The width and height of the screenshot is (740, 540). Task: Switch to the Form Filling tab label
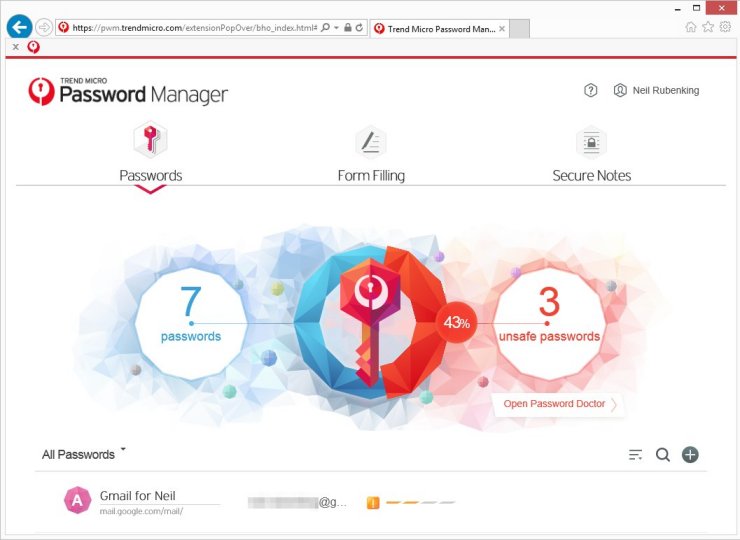pos(371,176)
